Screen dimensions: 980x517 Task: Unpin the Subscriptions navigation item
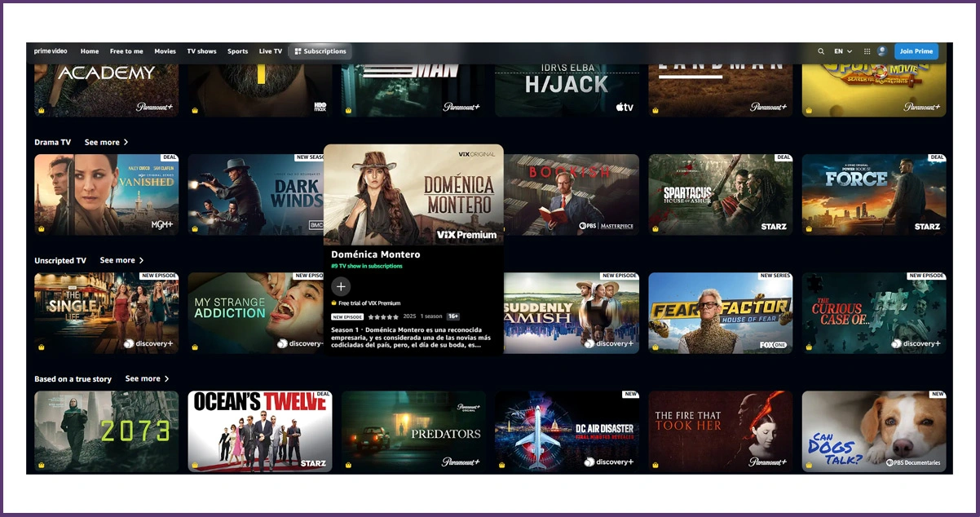[x=298, y=51]
